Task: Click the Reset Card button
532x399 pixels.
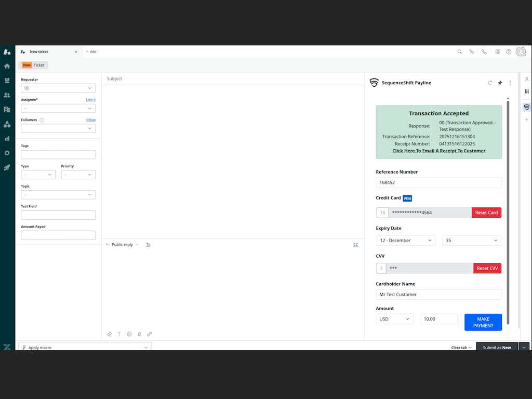Action: (486, 212)
